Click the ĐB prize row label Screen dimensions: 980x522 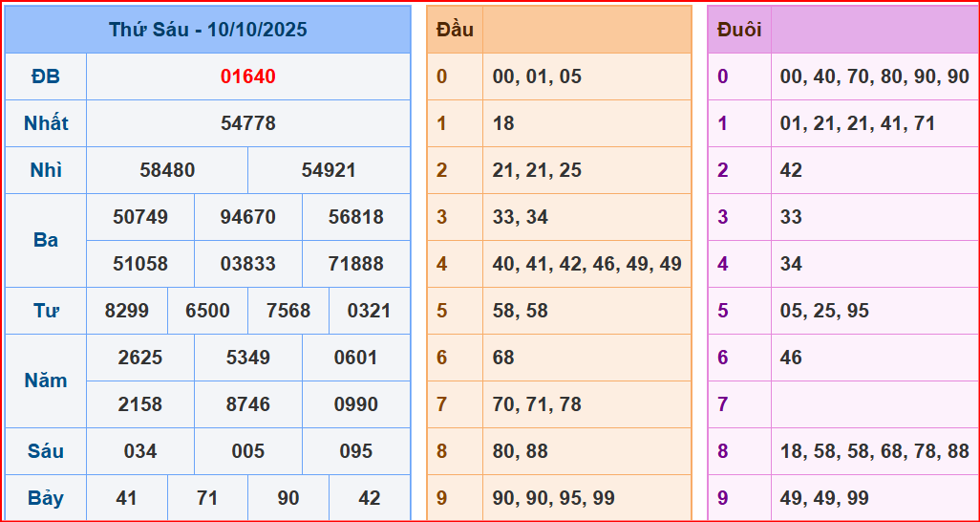pos(46,76)
